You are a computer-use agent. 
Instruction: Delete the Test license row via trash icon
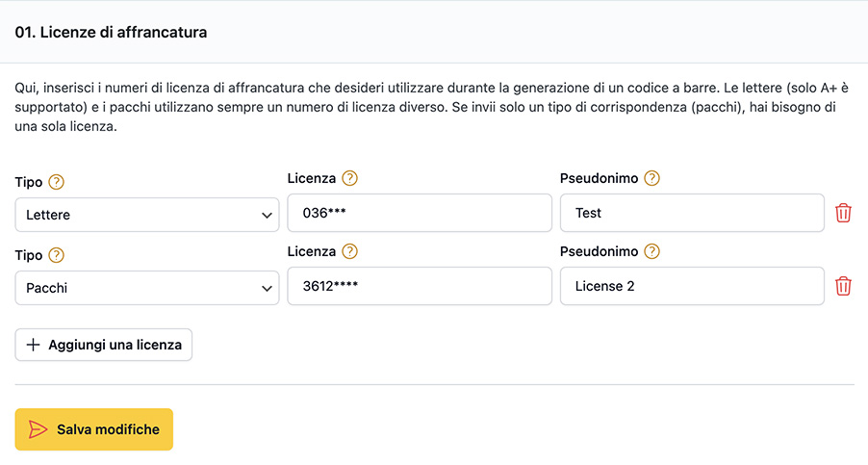[843, 213]
